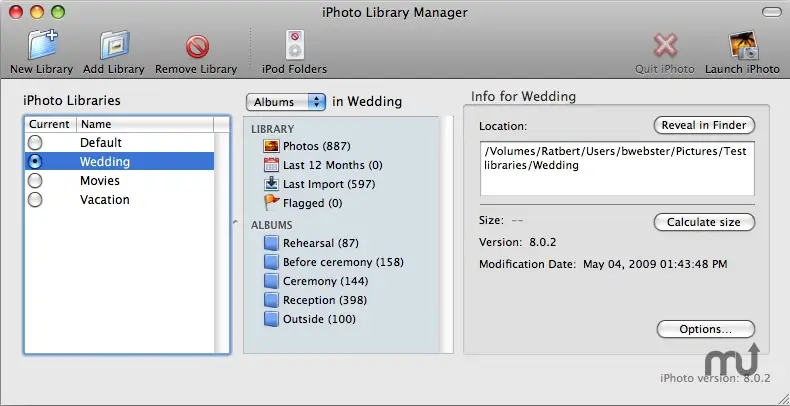Click the Last Import (597) icon

coord(271,184)
